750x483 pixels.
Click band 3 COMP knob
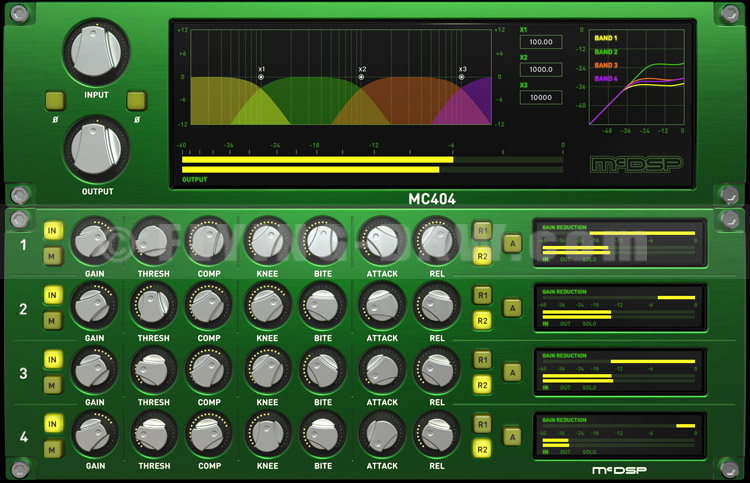click(208, 370)
